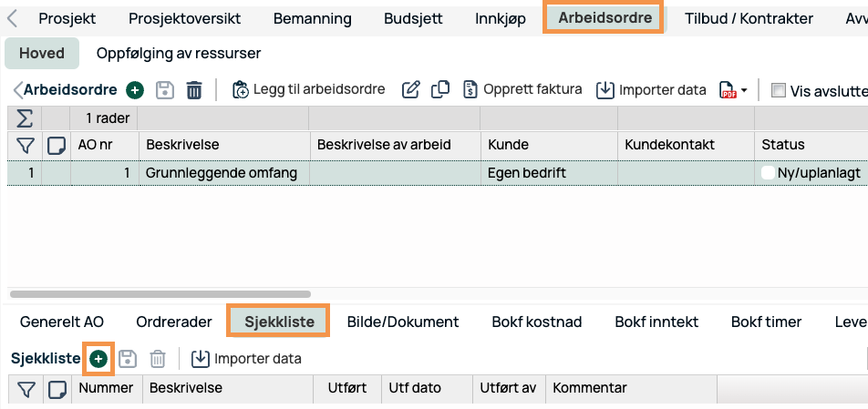Toggle the Vis avsluttede checkbox
The height and width of the screenshot is (409, 868).
coord(778,90)
